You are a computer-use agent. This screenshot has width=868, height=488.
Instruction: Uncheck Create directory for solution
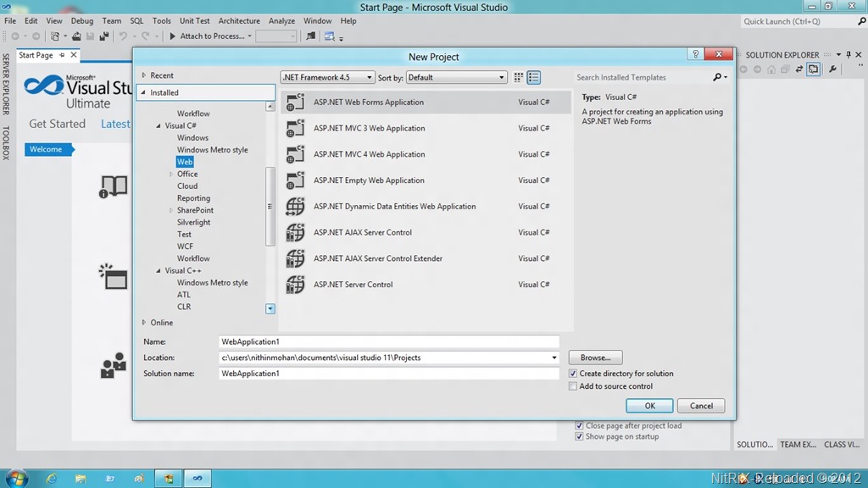[x=574, y=374]
